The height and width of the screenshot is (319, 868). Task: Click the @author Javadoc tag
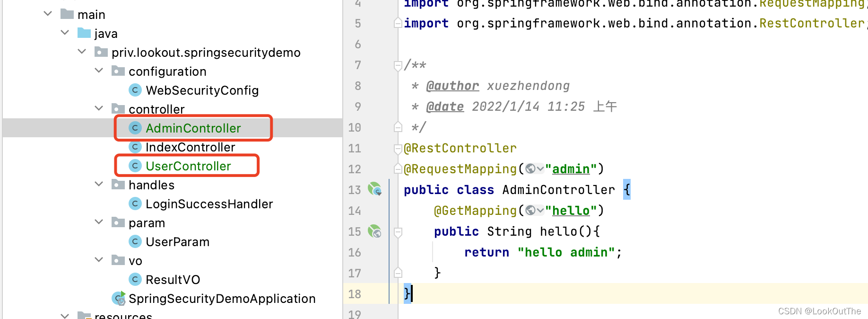452,86
